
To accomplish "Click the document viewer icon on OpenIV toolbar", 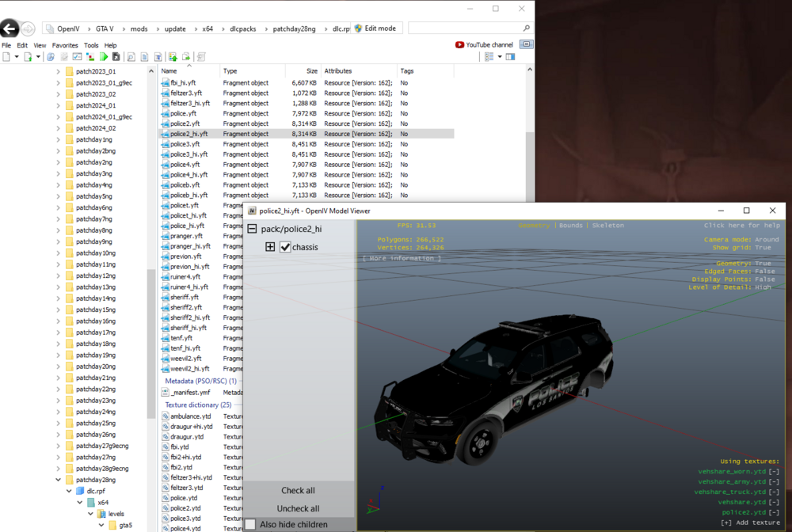I will tap(144, 56).
